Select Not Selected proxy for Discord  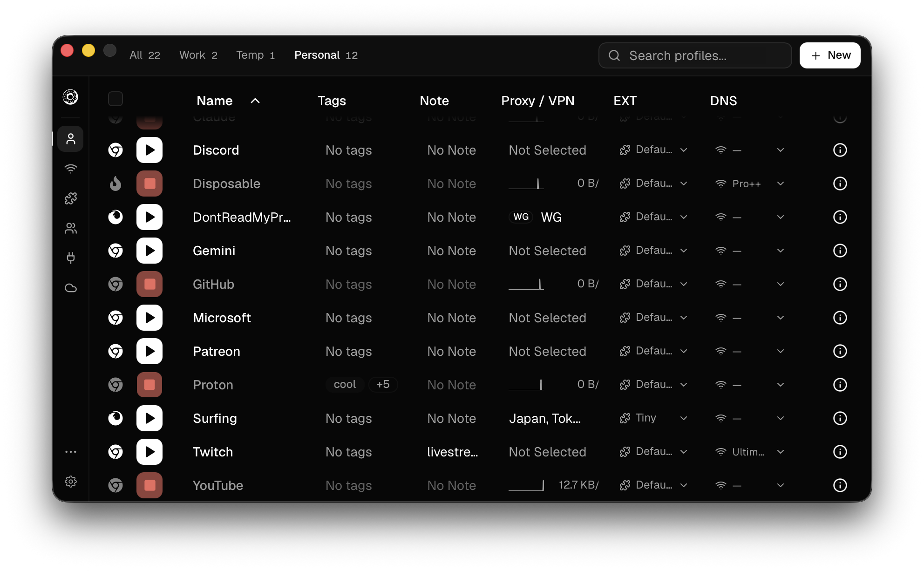coord(547,150)
